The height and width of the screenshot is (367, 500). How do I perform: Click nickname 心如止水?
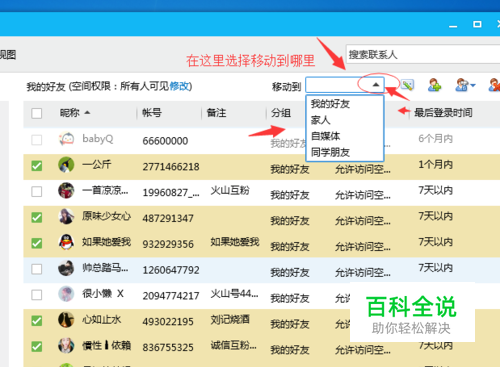click(102, 320)
